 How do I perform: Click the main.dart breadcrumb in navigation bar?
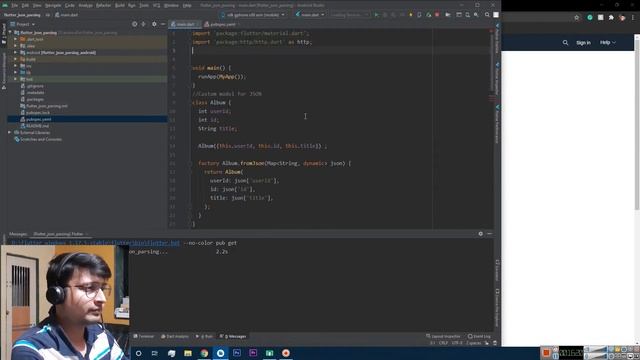click(66, 15)
